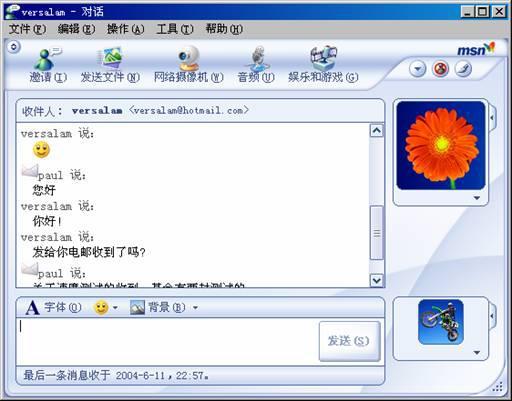Open the Tools (工具) menu
This screenshot has height=401, width=512.
(175, 29)
